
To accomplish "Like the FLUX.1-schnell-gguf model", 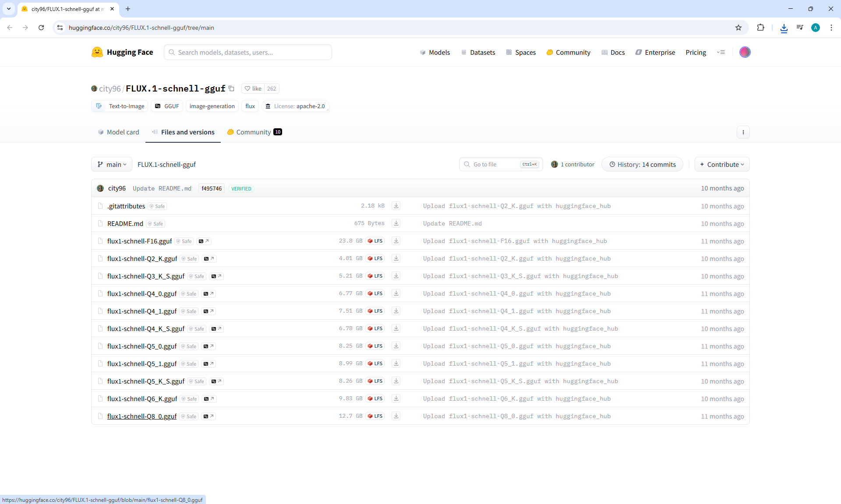I will pos(253,88).
